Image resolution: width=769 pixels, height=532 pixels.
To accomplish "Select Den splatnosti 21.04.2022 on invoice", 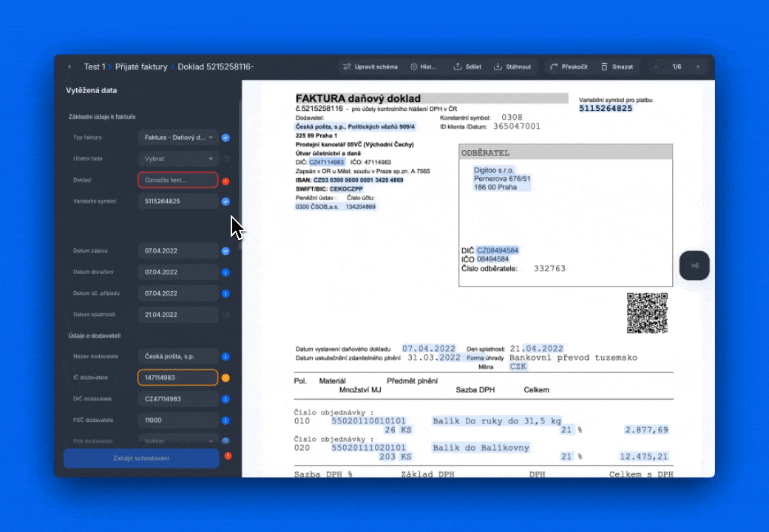I will pos(537,349).
